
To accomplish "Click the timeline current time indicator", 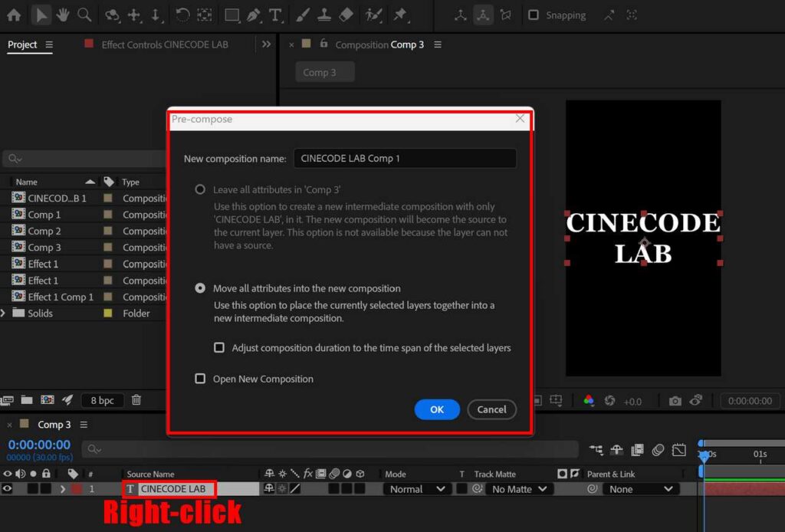I will 704,455.
